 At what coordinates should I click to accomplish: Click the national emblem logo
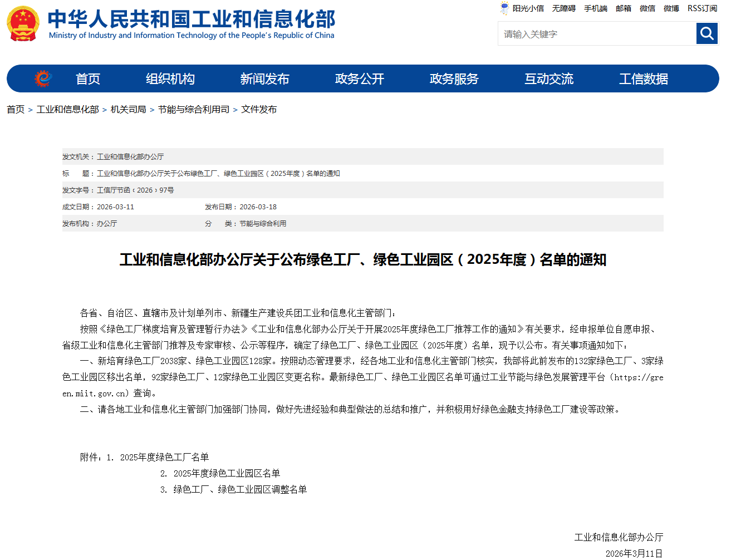[23, 24]
